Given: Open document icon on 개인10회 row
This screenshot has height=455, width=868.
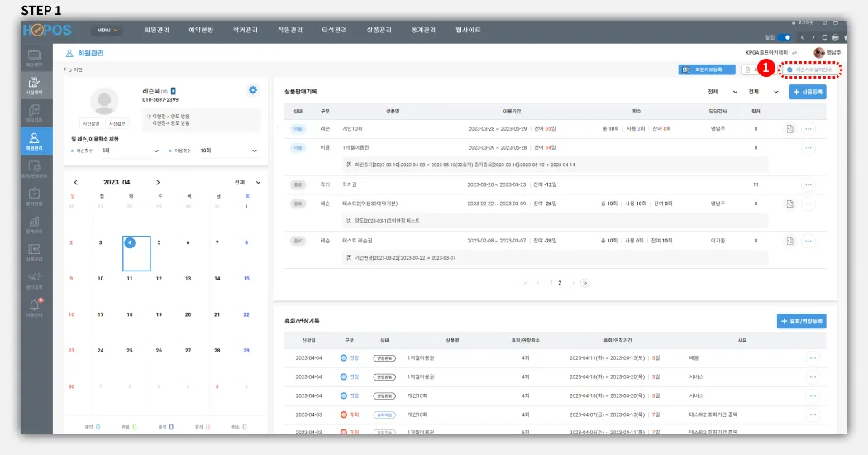Looking at the screenshot, I should 789,129.
